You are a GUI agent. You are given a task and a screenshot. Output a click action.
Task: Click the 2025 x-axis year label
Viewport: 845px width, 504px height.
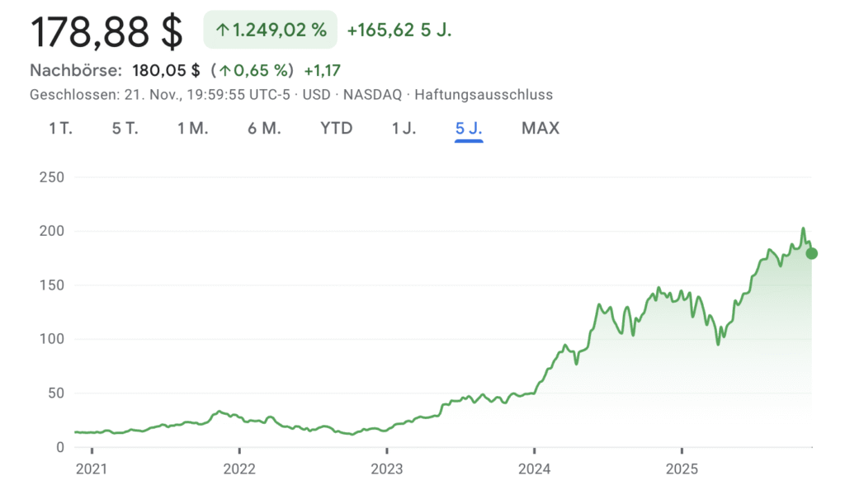click(681, 469)
